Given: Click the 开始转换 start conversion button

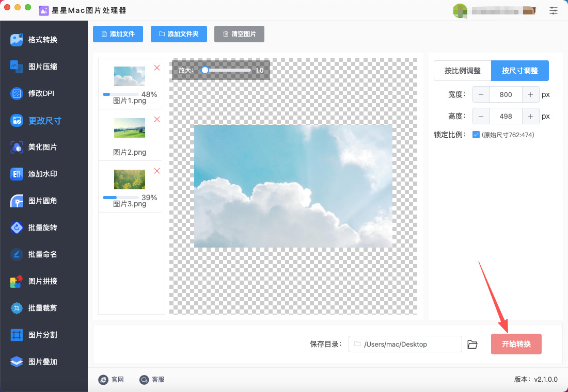Looking at the screenshot, I should (x=516, y=344).
